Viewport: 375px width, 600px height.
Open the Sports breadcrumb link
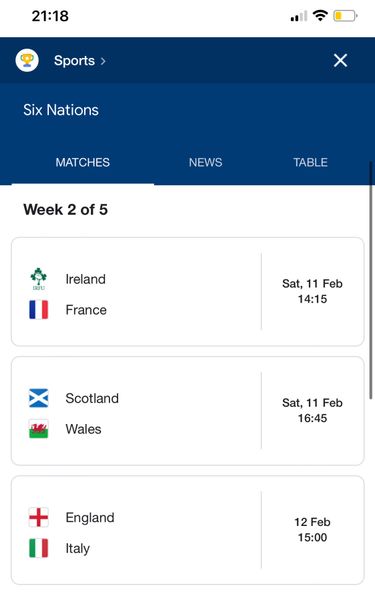click(75, 60)
